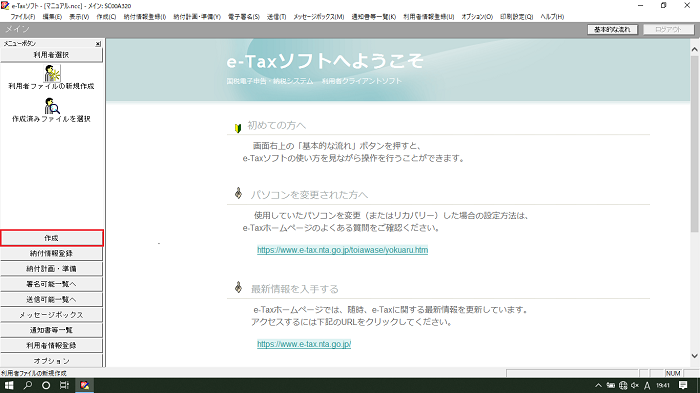Select the 利用者選択 sidebar button

pyautogui.click(x=51, y=55)
